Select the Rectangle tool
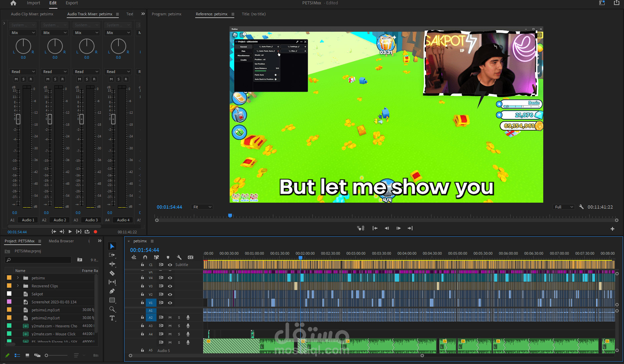 click(x=112, y=300)
